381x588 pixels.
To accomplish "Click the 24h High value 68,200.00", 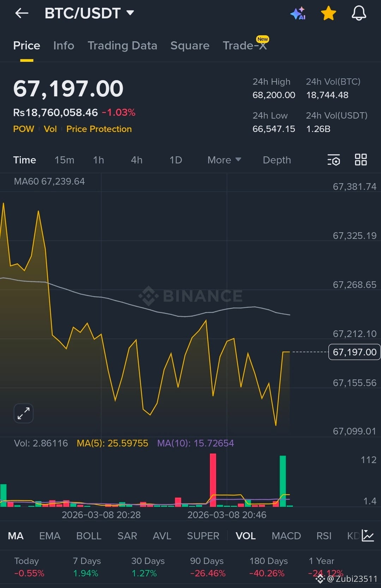I will point(274,95).
